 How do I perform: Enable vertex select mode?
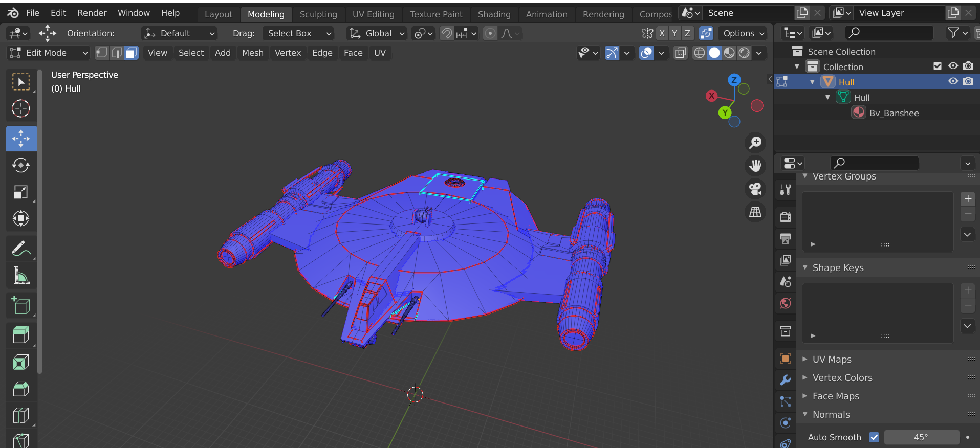tap(102, 53)
